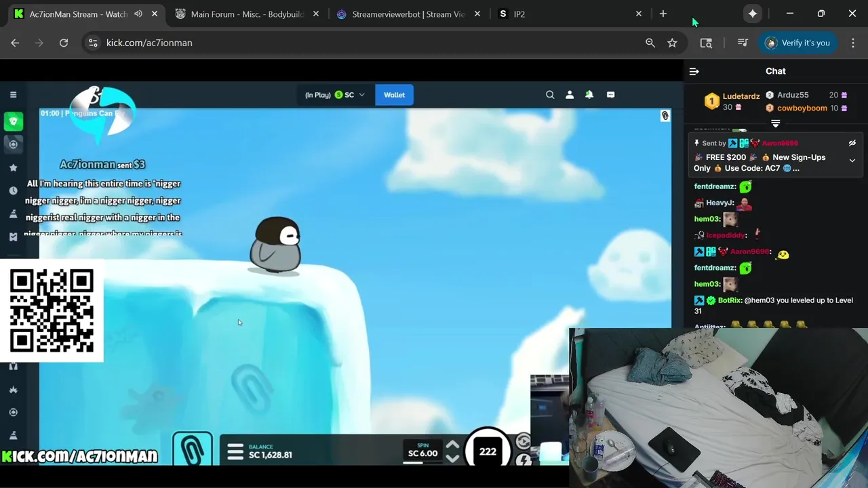Bookmark this page with the star
Viewport: 868px width, 488px height.
coord(672,43)
